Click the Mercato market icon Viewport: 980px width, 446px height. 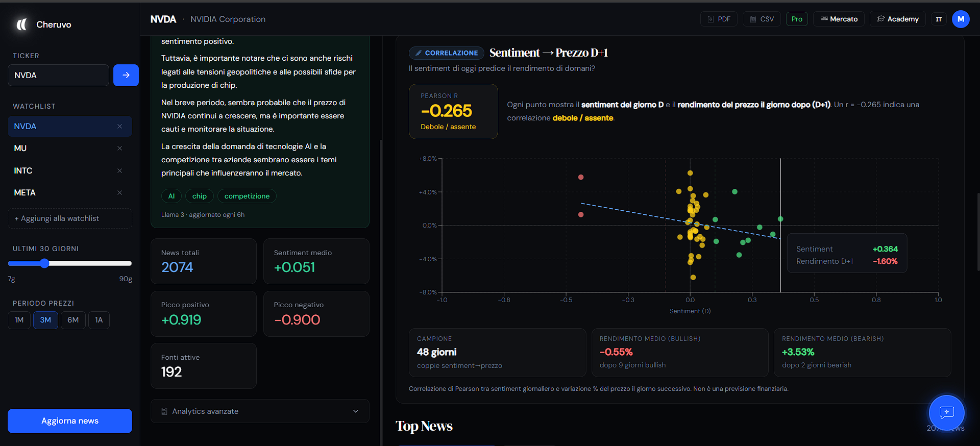coord(824,19)
